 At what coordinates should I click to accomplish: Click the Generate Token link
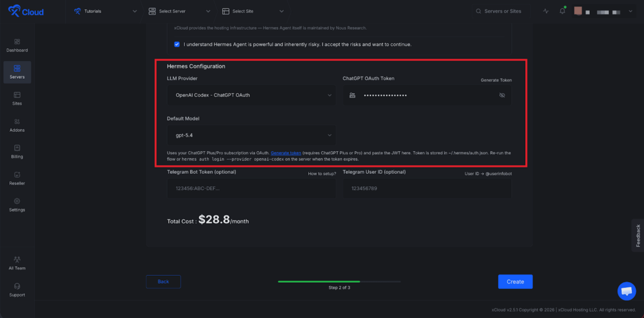[496, 81]
